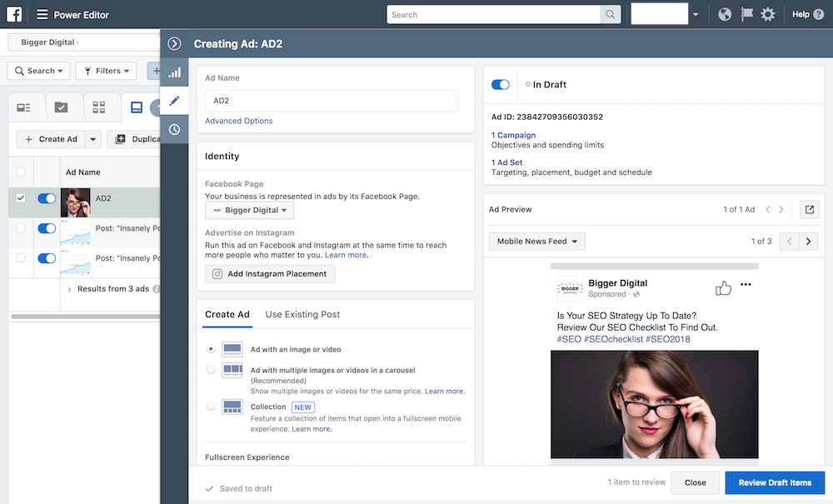
Task: Open the performance chart side icon
Action: pyautogui.click(x=174, y=72)
